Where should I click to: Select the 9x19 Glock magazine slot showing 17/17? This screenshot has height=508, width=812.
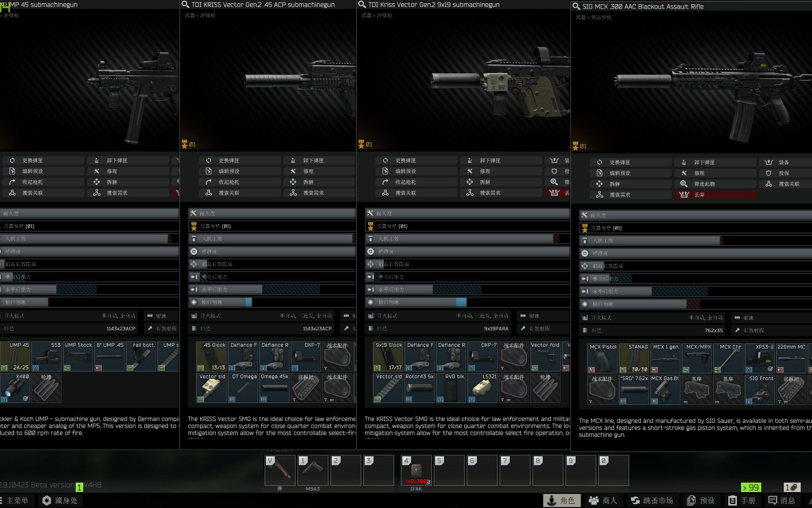click(x=388, y=356)
